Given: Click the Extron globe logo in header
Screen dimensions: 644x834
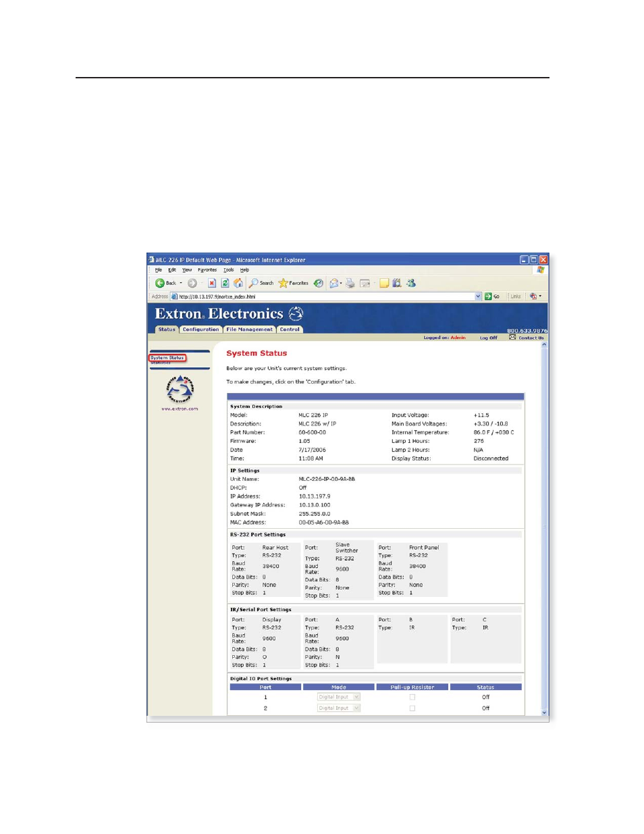Looking at the screenshot, I should [x=296, y=313].
